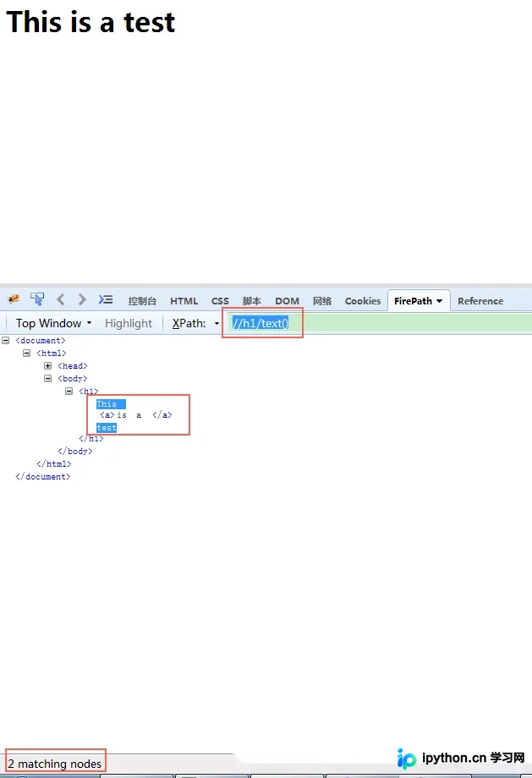Select the highlighted 'test' text node
This screenshot has height=778, width=532.
(107, 428)
